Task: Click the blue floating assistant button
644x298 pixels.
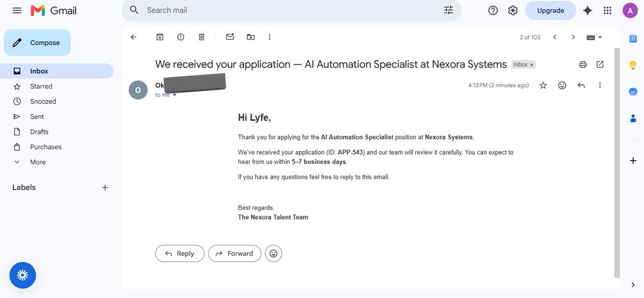Action: point(23,275)
